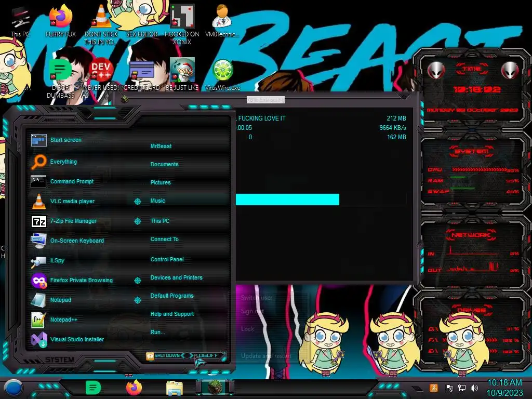532x399 pixels.
Task: Click the DRIVES widget panel
Action: (x=472, y=331)
